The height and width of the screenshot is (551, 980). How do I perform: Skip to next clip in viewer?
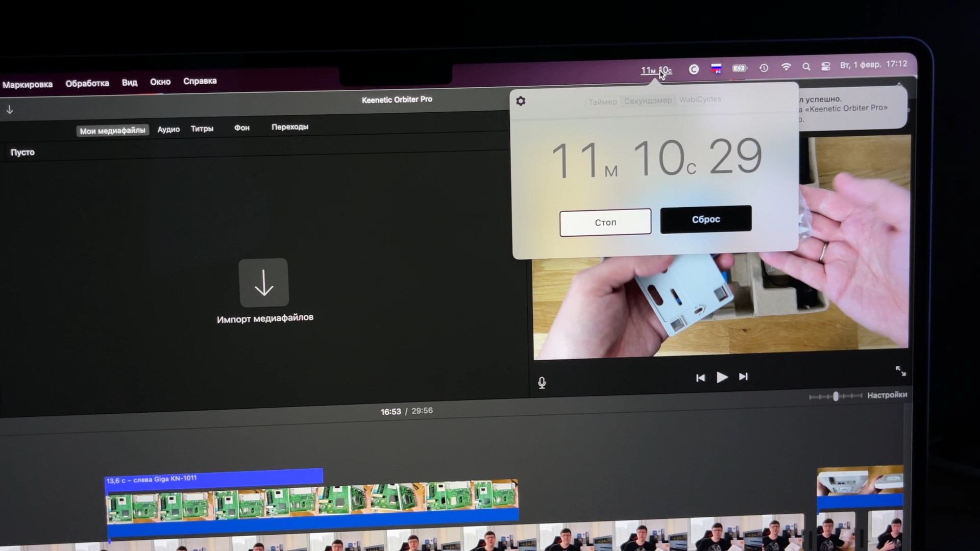(743, 377)
